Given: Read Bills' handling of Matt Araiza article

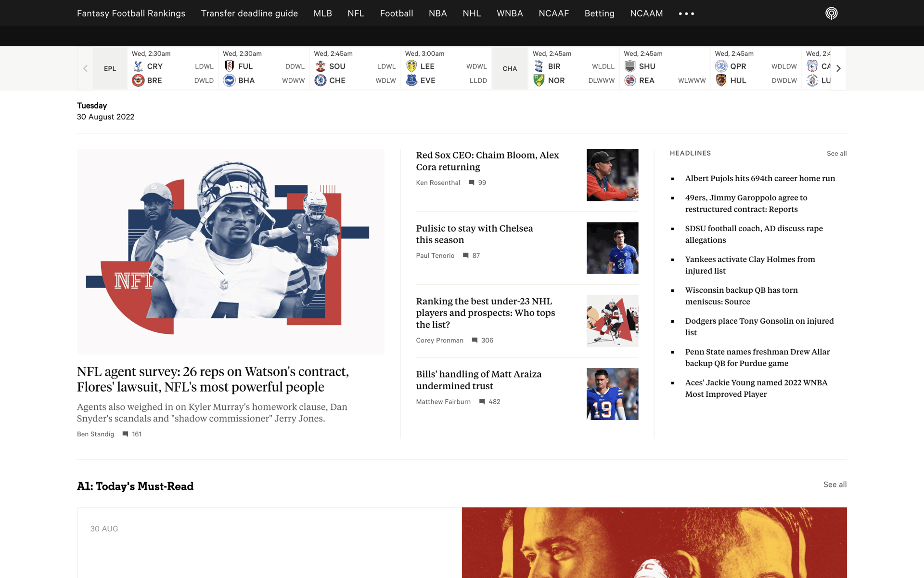Looking at the screenshot, I should tap(479, 380).
